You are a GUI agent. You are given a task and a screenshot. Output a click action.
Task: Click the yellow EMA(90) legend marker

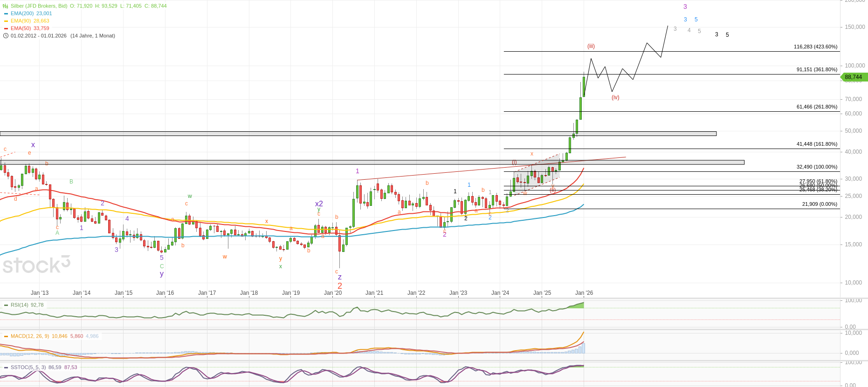click(x=6, y=21)
